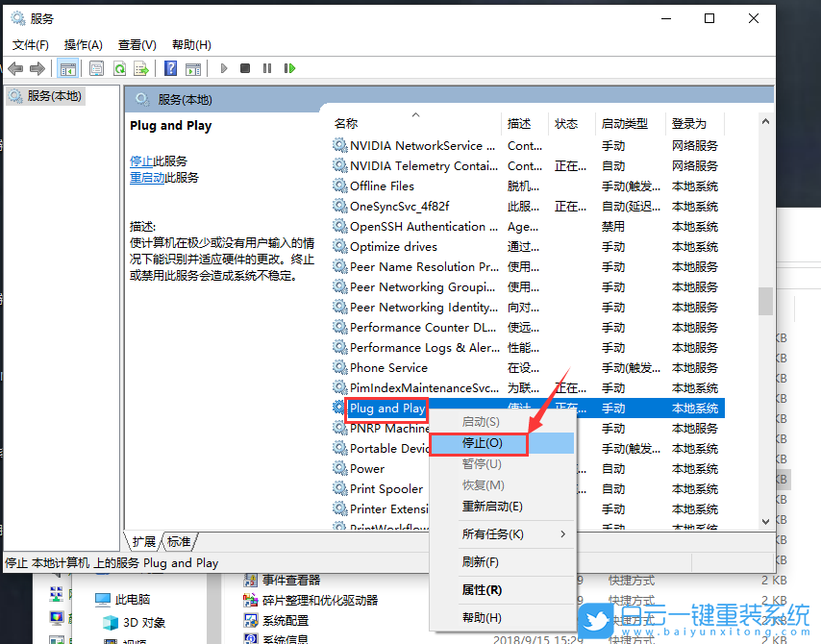Viewport: 821px width, 644px height.
Task: Click the Stop Service square icon
Action: [246, 68]
